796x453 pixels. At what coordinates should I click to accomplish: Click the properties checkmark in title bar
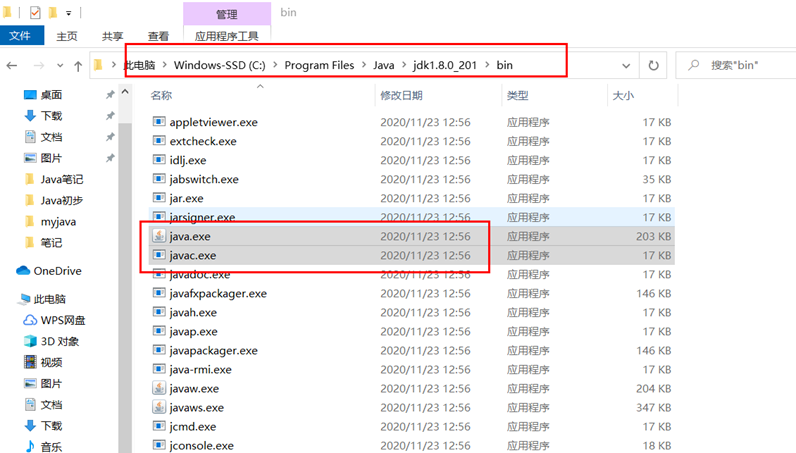pyautogui.click(x=35, y=13)
